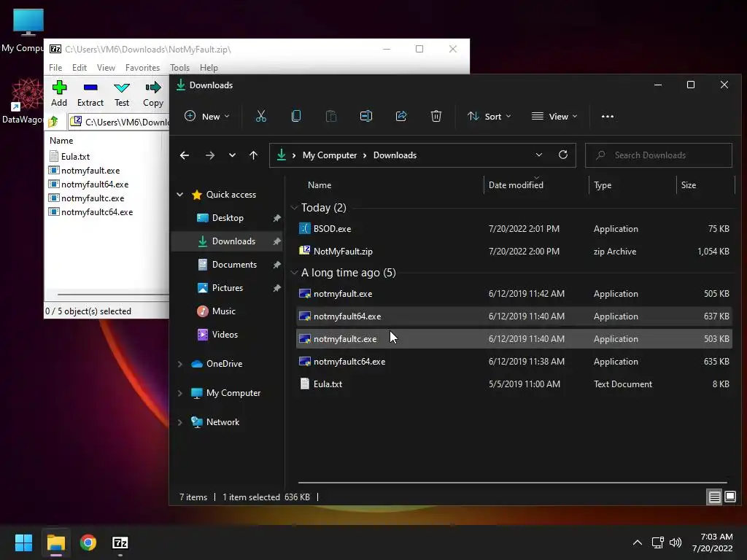Expand My Computer in navigation pane
The image size is (747, 560).
[x=180, y=393]
